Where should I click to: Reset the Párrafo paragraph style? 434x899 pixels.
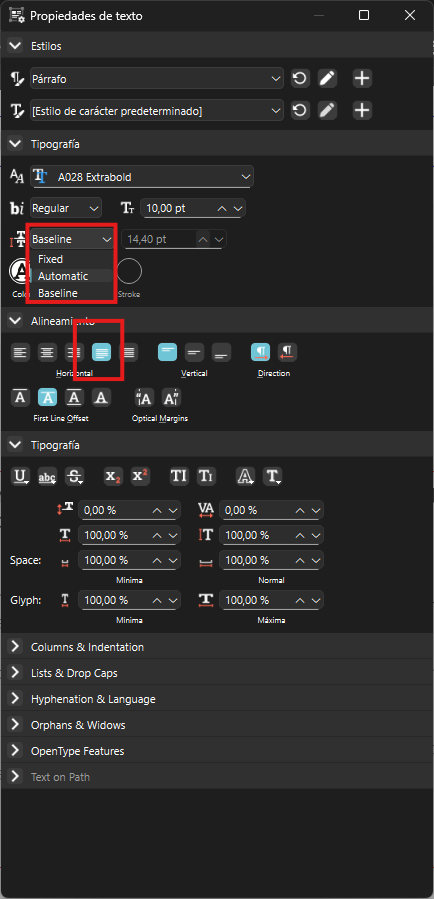pyautogui.click(x=299, y=79)
